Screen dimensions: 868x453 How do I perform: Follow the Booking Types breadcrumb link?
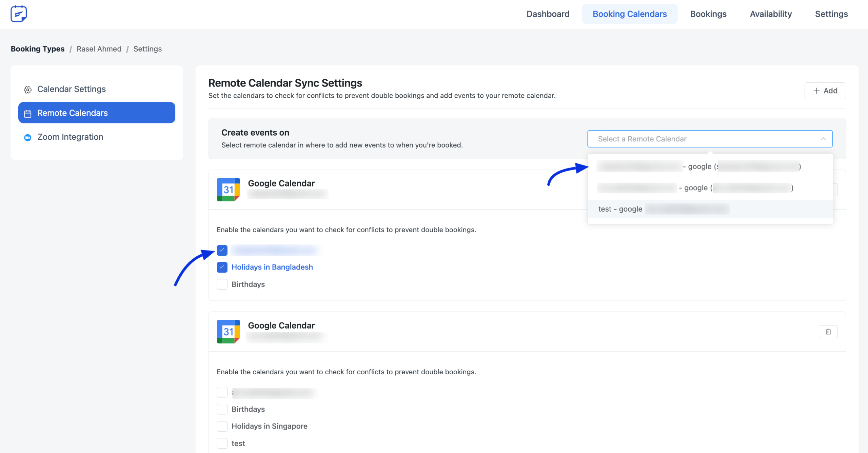38,49
